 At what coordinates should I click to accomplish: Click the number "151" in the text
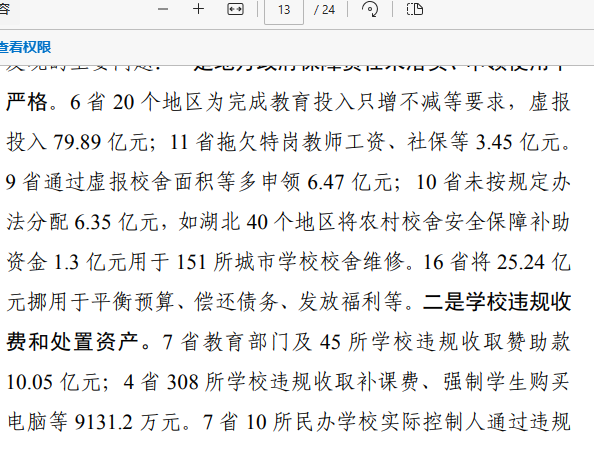tap(192, 262)
